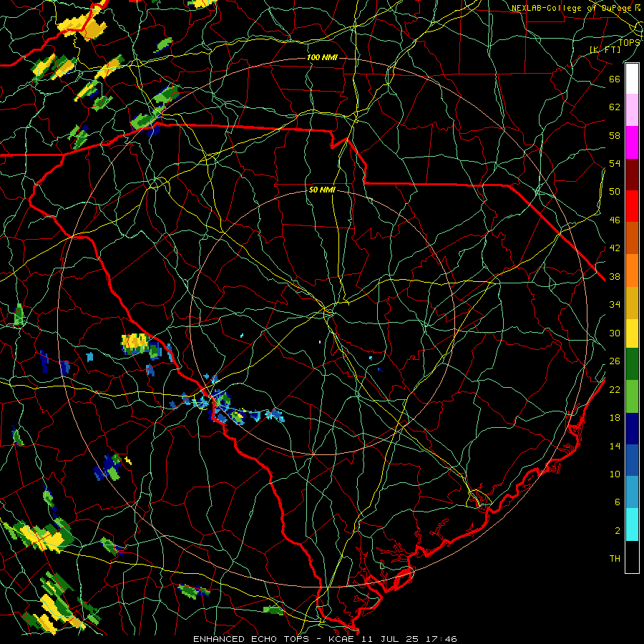Image resolution: width=644 pixels, height=644 pixels.
Task: Click the '26' legend value
Action: [x=615, y=361]
